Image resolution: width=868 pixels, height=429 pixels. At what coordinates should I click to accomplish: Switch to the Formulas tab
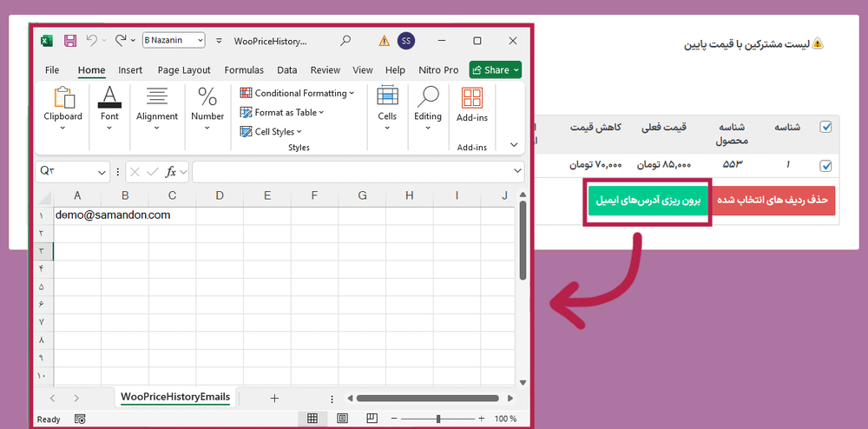click(244, 69)
